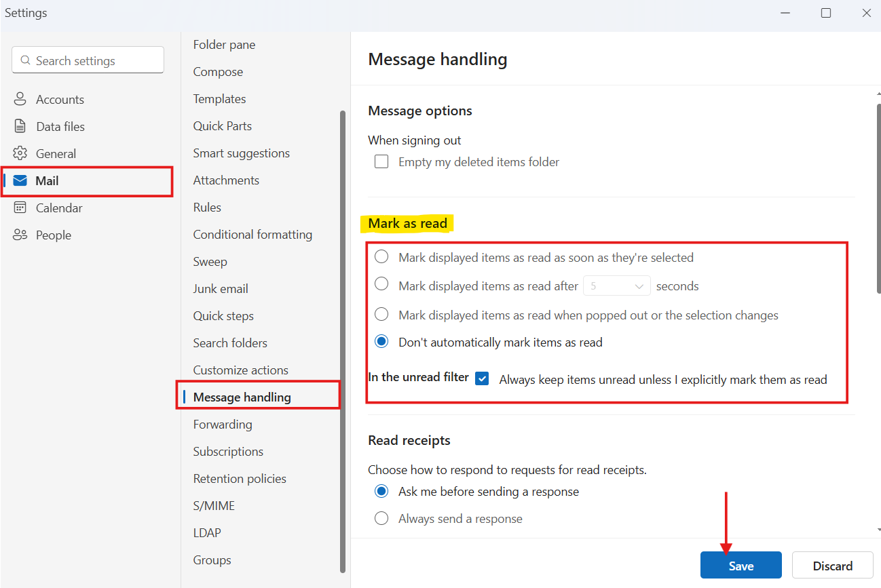Screen dimensions: 881x588
Task: Open Folder pane settings
Action: [x=224, y=45]
